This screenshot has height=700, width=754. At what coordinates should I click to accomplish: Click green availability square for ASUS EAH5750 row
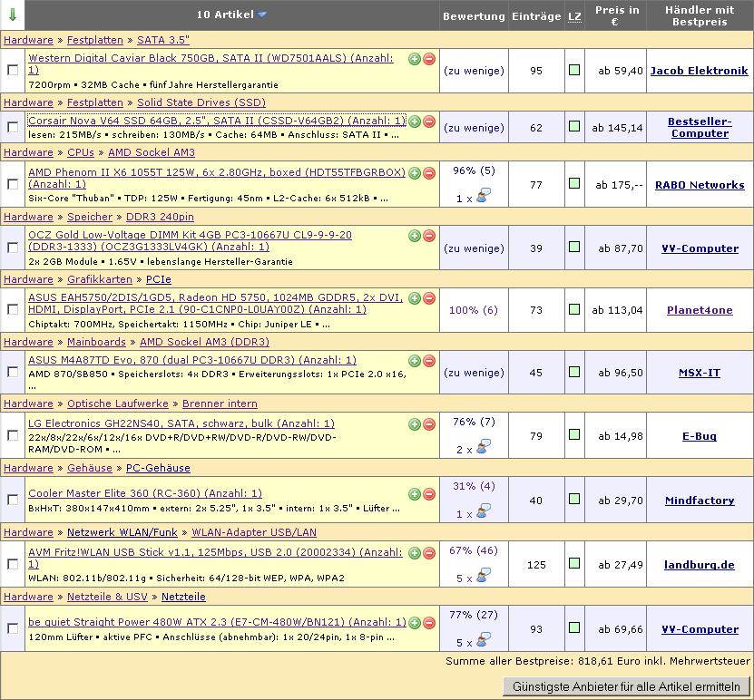pos(574,309)
